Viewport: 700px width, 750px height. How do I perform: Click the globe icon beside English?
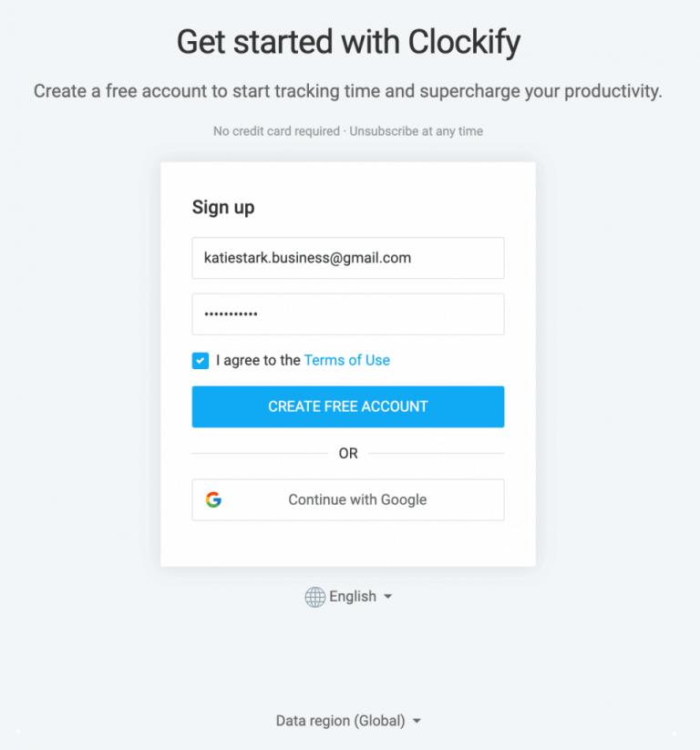[x=315, y=596]
